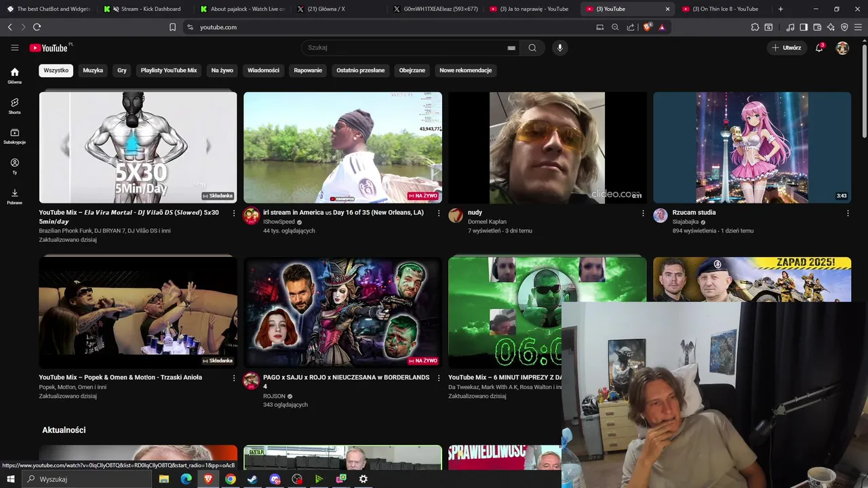The height and width of the screenshot is (488, 868).
Task: Open ROJSON channel name link
Action: click(274, 396)
